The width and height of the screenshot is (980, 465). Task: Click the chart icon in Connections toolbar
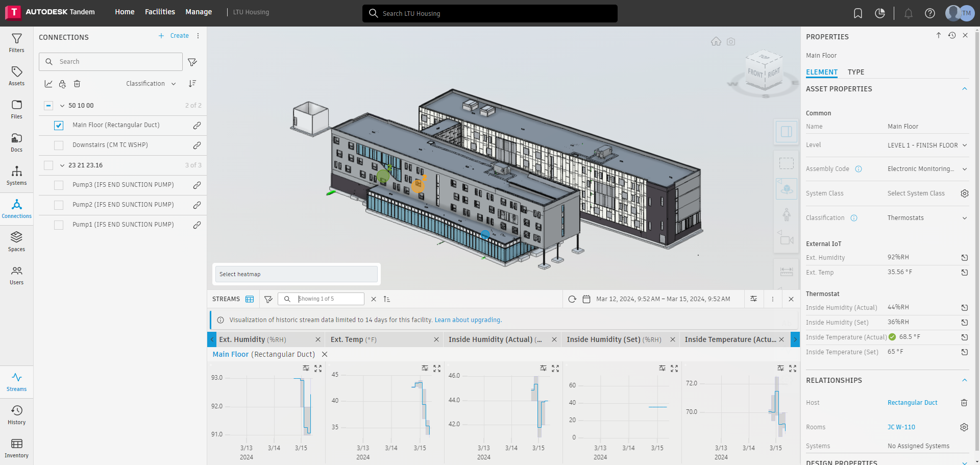pyautogui.click(x=48, y=84)
